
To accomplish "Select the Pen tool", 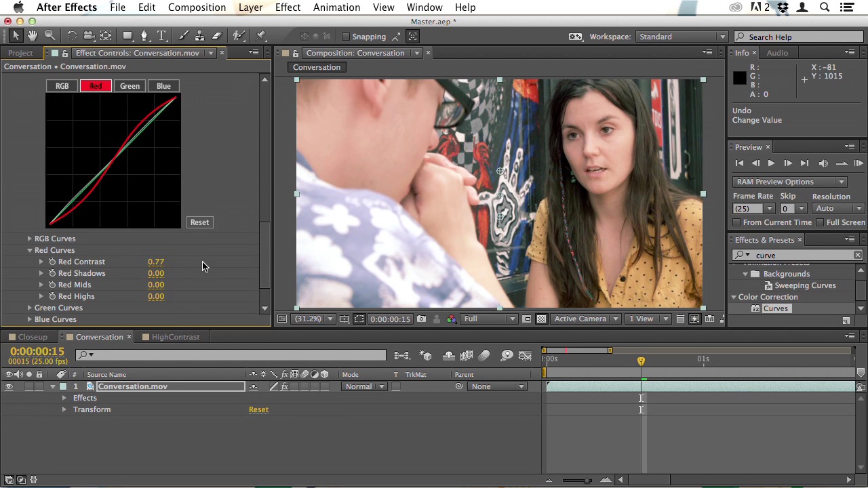I will (144, 36).
